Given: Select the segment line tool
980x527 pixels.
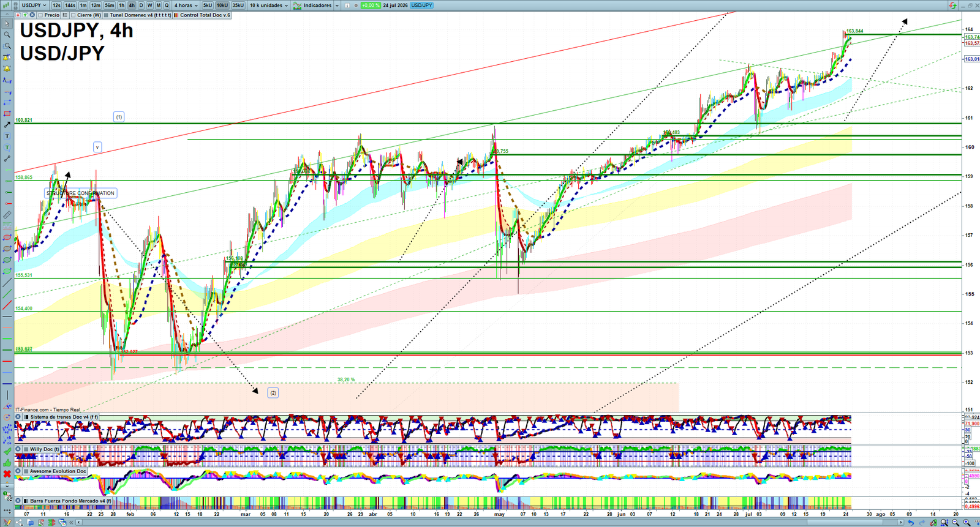Looking at the screenshot, I should tap(7, 159).
